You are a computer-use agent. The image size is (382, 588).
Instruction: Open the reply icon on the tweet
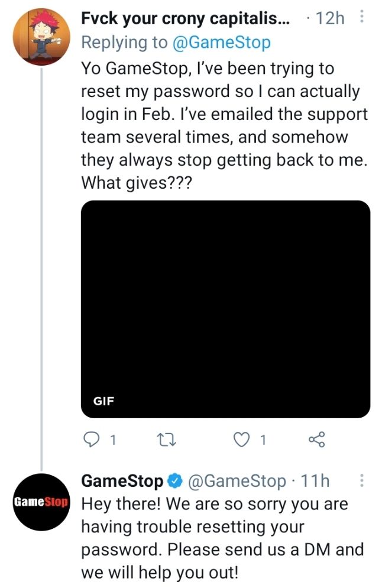tap(90, 439)
